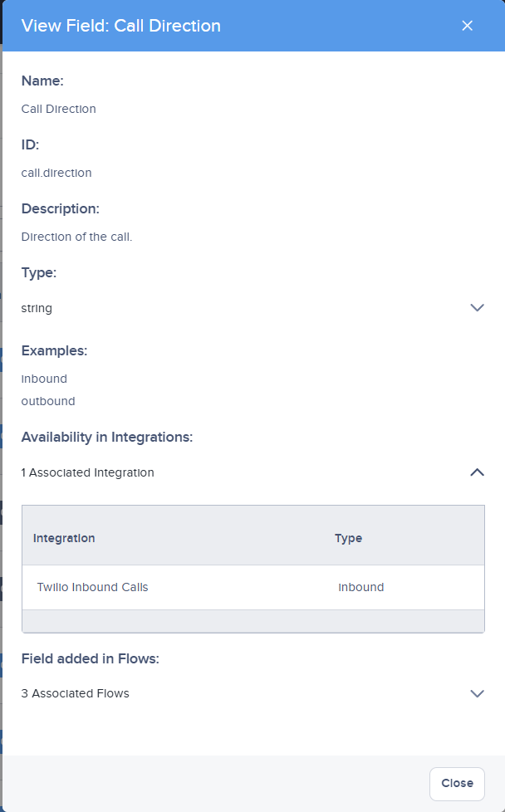Click the Call Direction name value
505x812 pixels.
click(58, 109)
